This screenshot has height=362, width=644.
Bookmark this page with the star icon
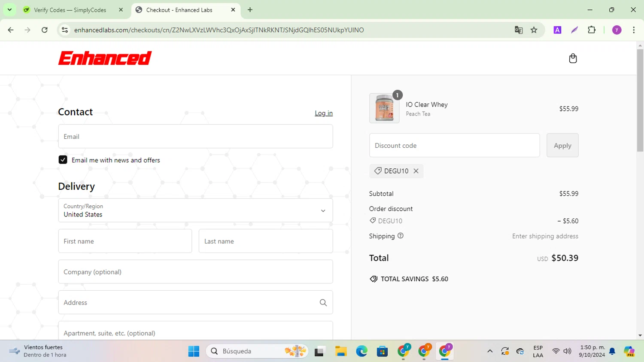click(534, 30)
